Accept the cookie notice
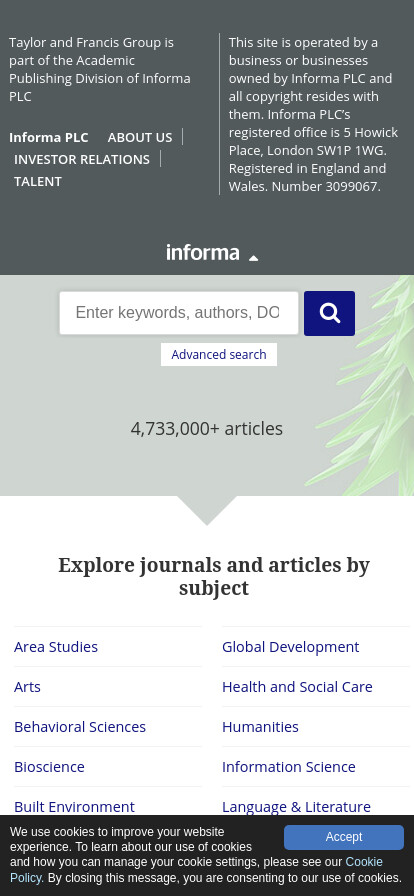 344,837
